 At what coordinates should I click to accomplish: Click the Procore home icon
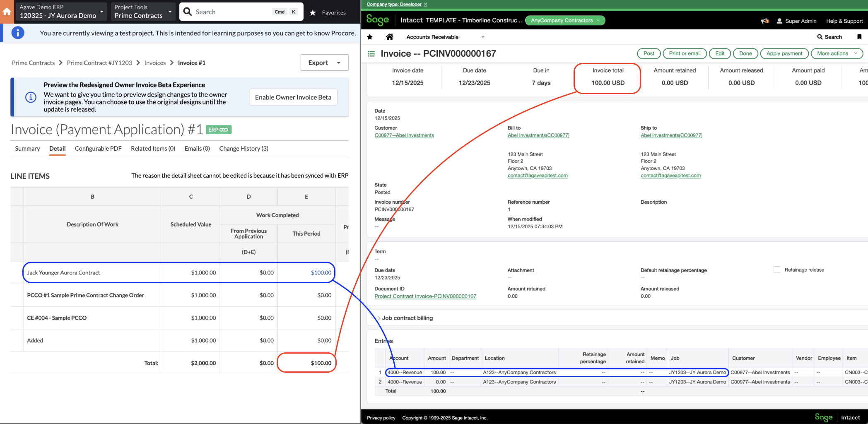pos(7,11)
